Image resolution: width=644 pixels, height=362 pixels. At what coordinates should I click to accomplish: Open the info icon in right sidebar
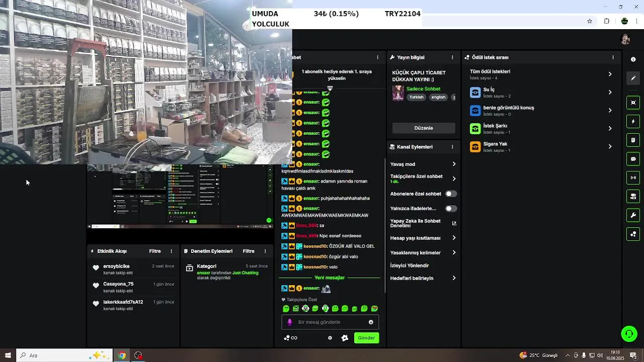coord(633,59)
